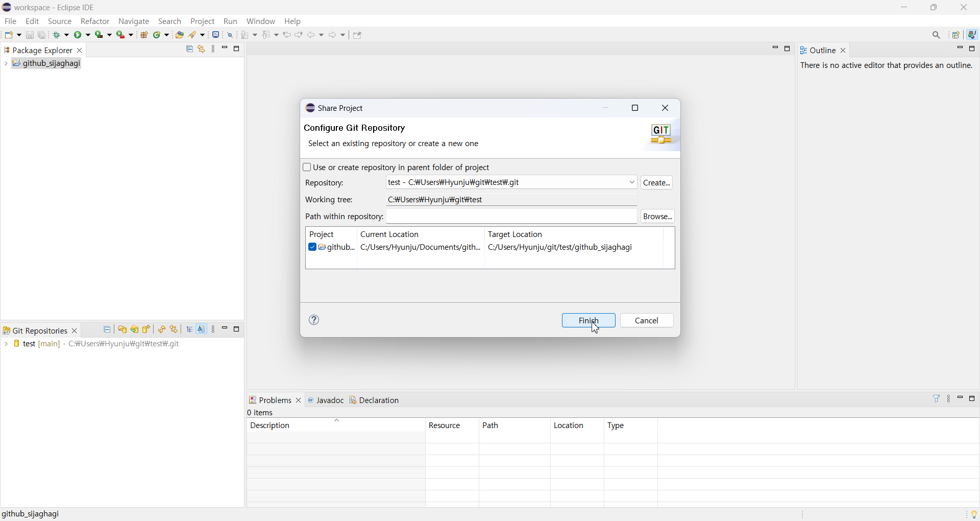Click the Create... repository button
This screenshot has height=521, width=980.
tap(657, 182)
